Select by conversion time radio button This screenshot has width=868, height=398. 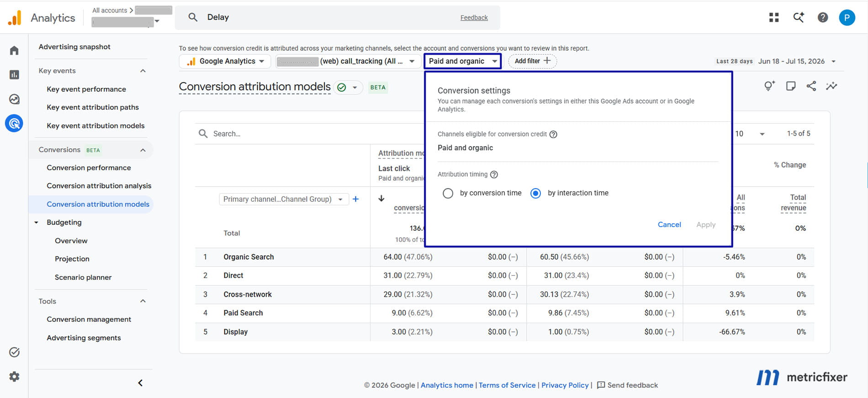tap(448, 193)
